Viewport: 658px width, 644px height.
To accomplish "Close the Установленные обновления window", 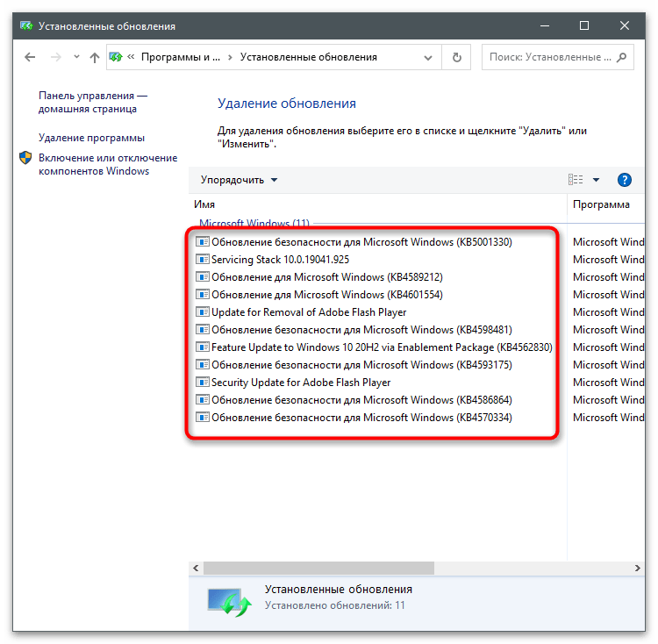I will (625, 26).
